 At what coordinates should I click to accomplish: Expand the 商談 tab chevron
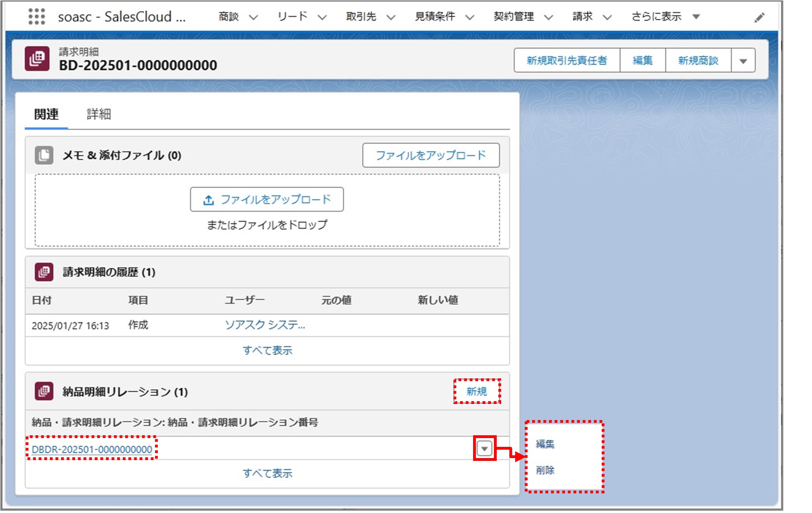click(x=254, y=17)
